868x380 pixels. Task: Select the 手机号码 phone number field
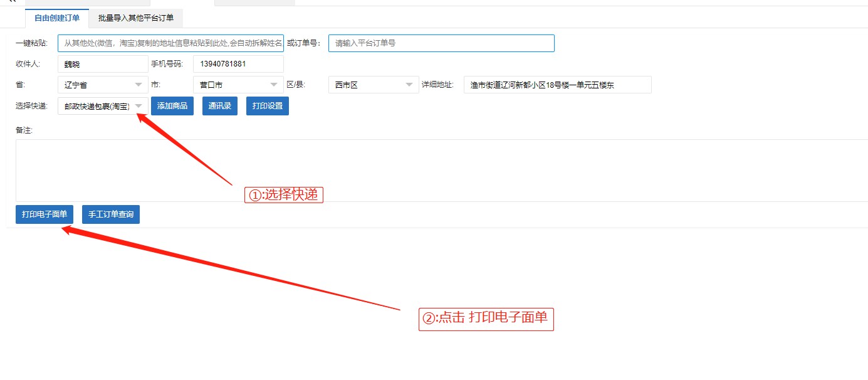[x=238, y=64]
